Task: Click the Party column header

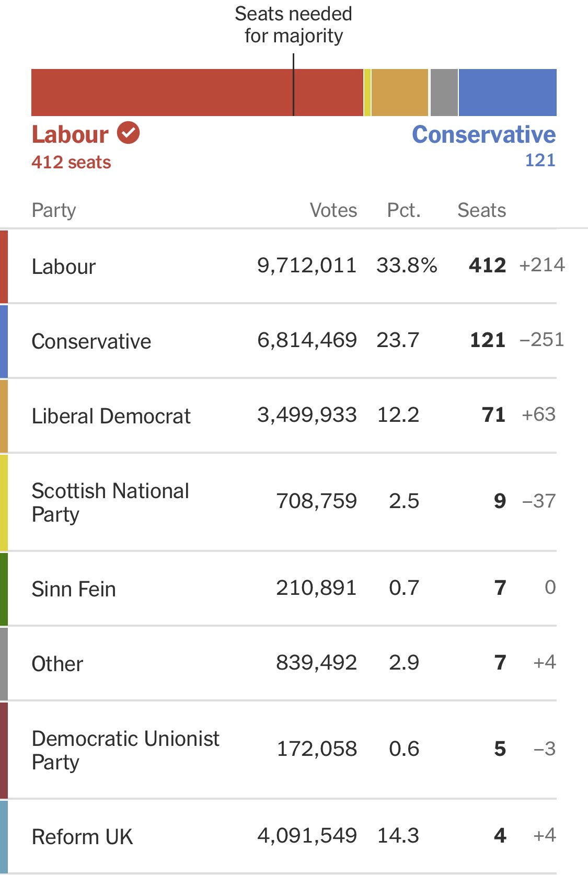Action: (x=54, y=211)
